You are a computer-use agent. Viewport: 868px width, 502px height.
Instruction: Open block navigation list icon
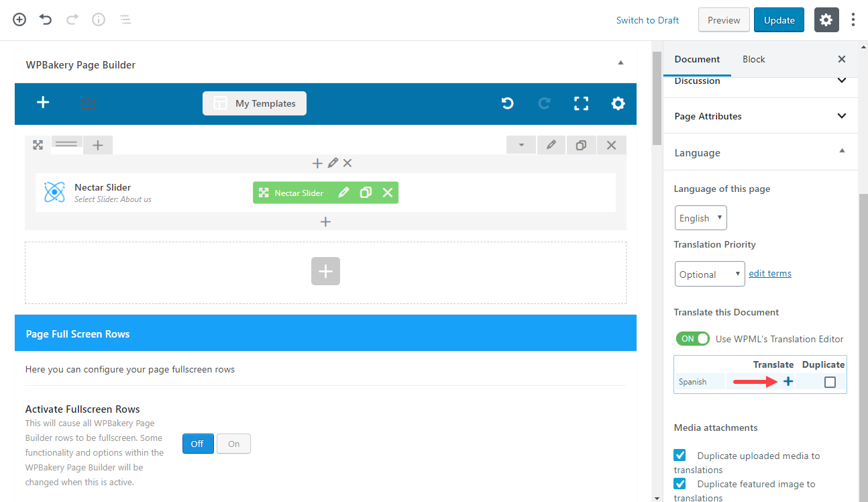pyautogui.click(x=125, y=19)
